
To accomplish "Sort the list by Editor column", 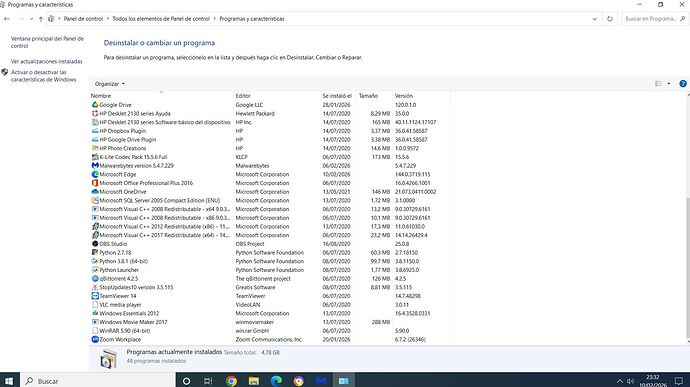I will coord(277,96).
